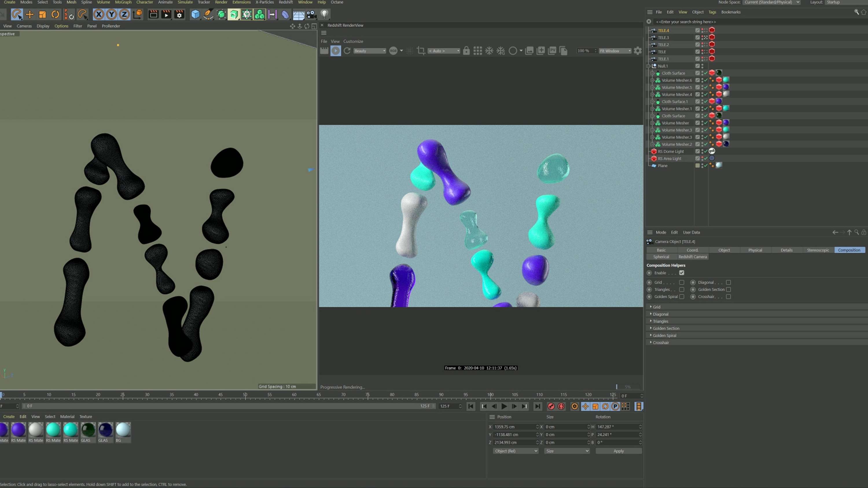868x488 pixels.
Task: Click the Render View clapperboard icon
Action: 153,14
